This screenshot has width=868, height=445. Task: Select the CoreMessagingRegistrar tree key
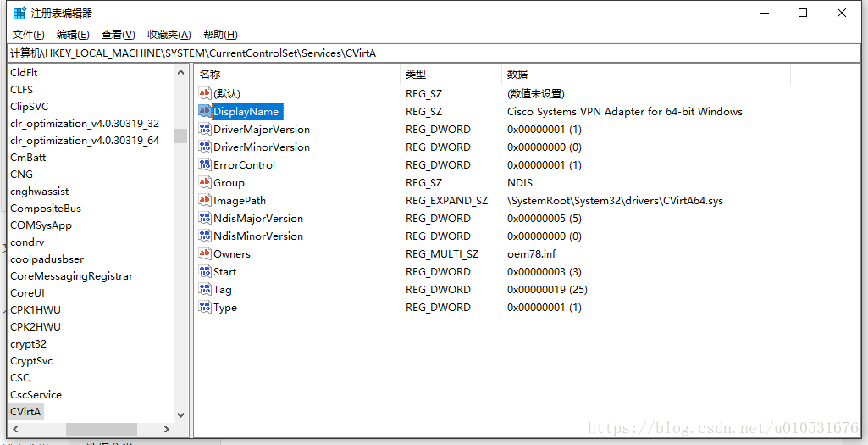(x=71, y=275)
